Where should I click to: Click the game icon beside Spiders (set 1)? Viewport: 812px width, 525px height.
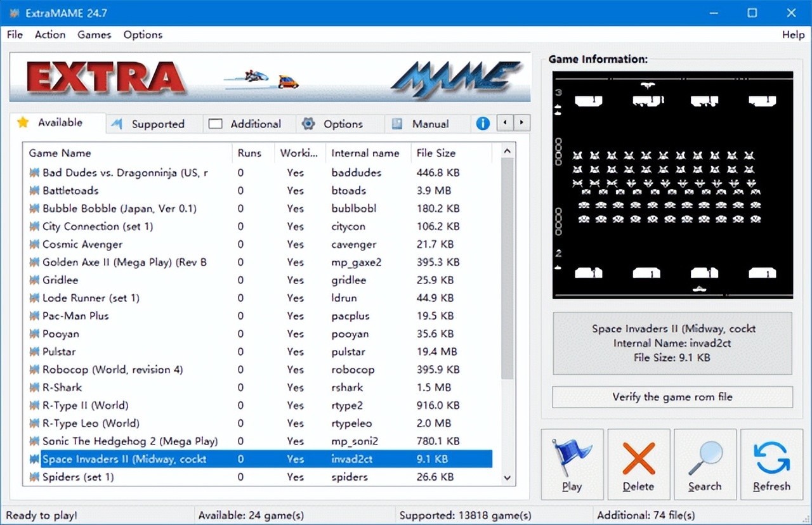(34, 477)
